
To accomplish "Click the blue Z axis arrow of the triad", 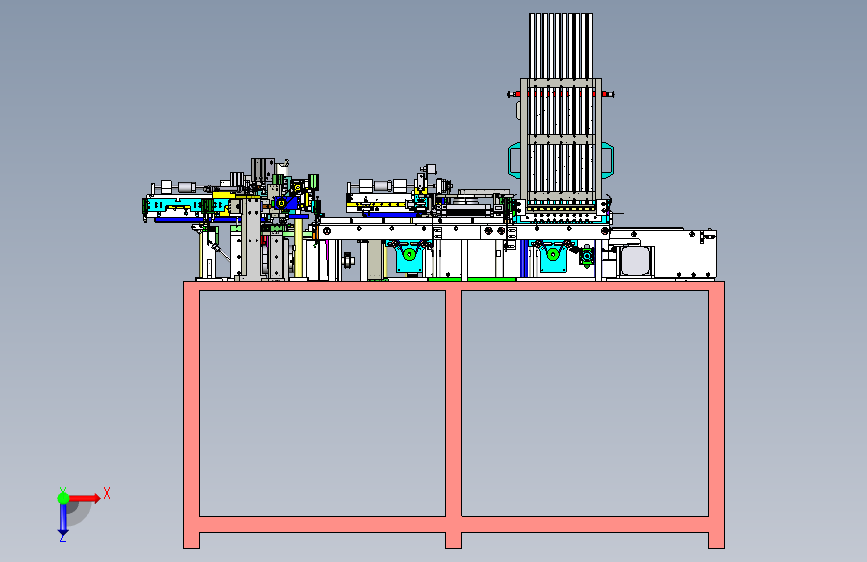I will coord(63,519).
